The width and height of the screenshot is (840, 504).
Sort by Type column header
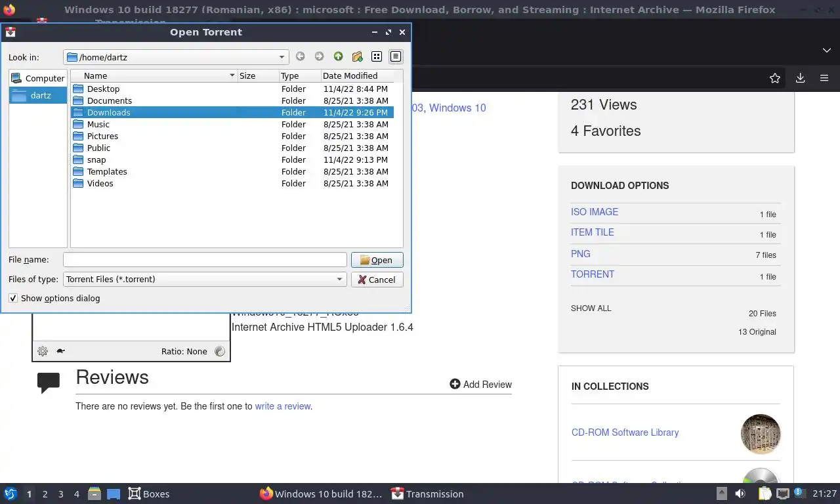coord(300,75)
